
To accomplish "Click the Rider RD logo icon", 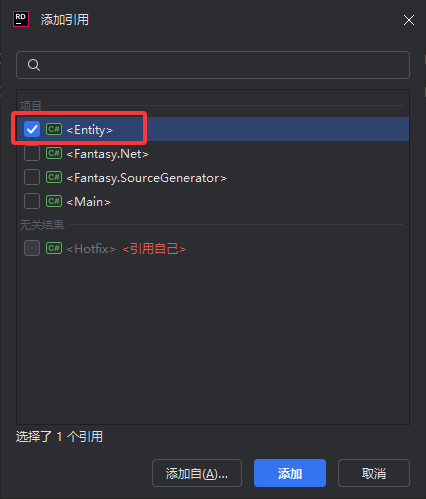I will [x=21, y=19].
